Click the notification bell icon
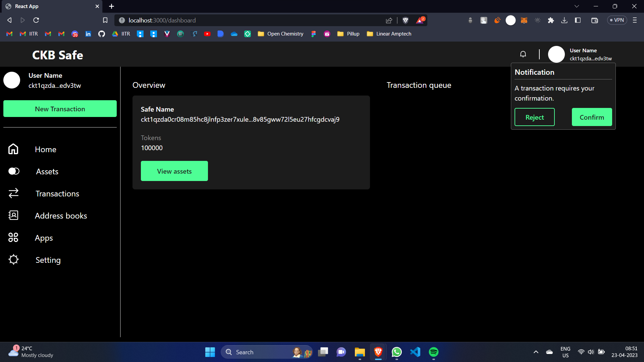Viewport: 644px width, 362px height. pyautogui.click(x=523, y=54)
